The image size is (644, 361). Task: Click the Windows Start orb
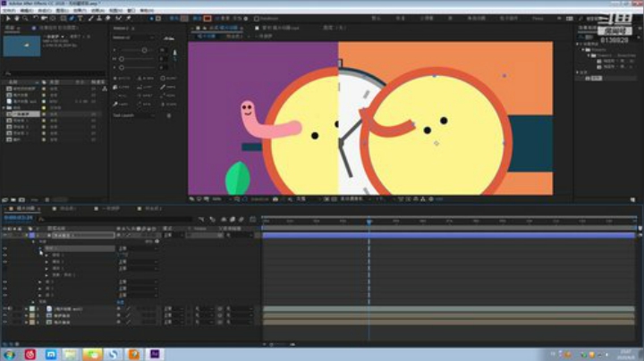[10, 354]
